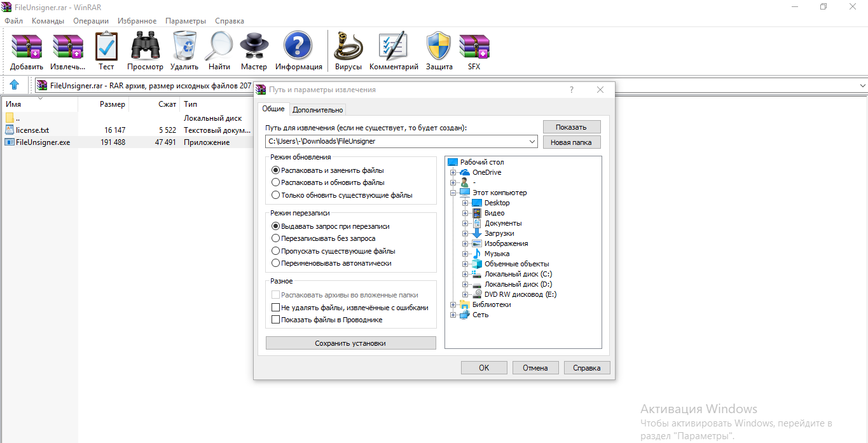Select "Выдавать запрос при перезаписи" radio
Image resolution: width=868 pixels, height=443 pixels.
click(x=275, y=226)
